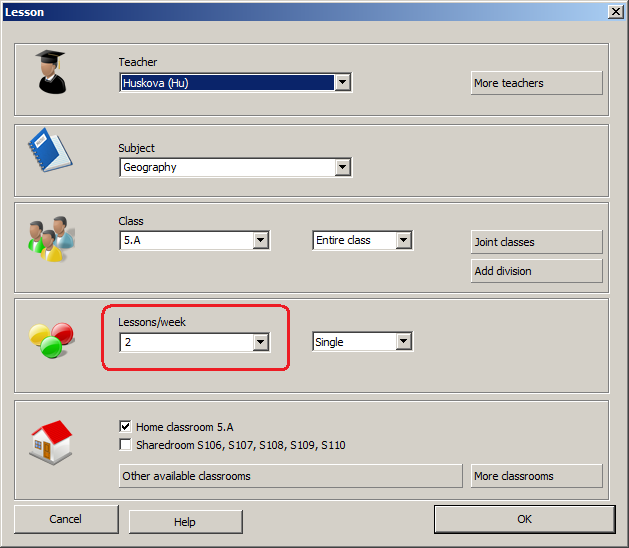This screenshot has height=548, width=629.
Task: Expand the Single lesson type dropdown
Action: [403, 342]
